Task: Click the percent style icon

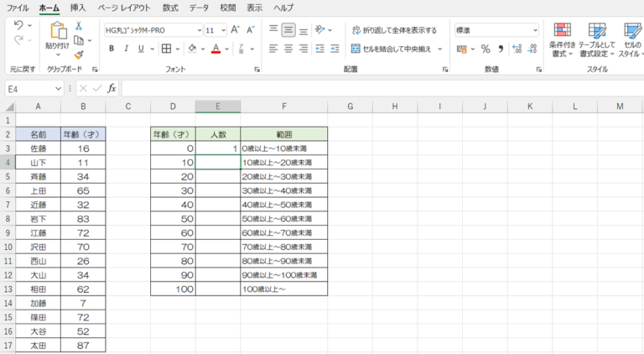Action: (x=486, y=49)
